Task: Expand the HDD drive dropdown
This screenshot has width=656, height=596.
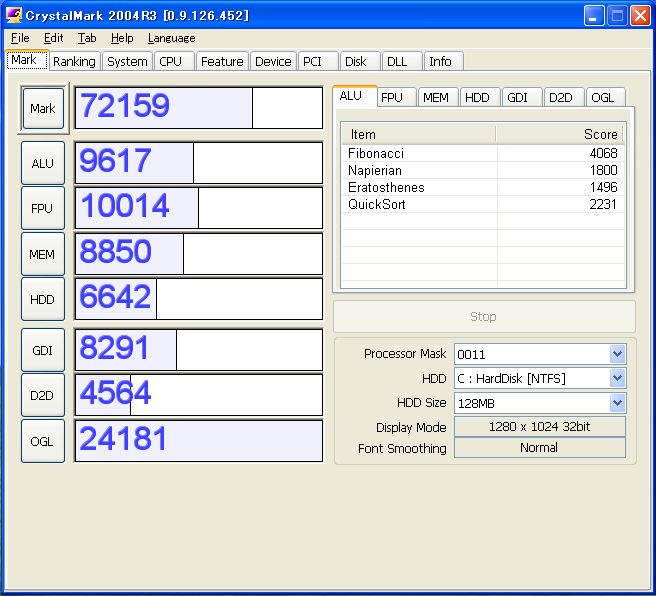Action: [x=618, y=379]
